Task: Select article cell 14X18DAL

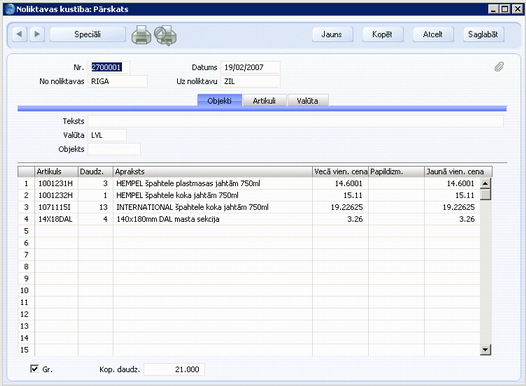Action: pyautogui.click(x=56, y=219)
